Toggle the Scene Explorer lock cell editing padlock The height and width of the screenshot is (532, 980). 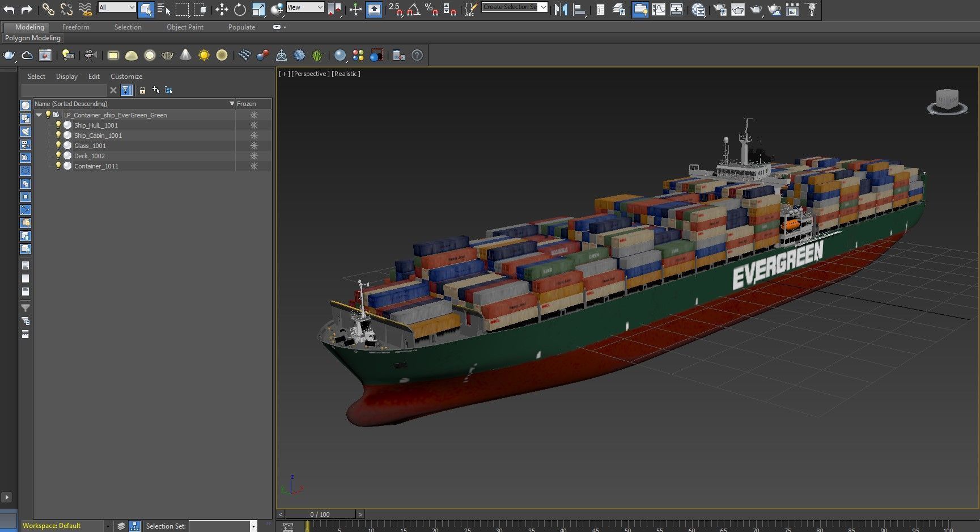142,90
